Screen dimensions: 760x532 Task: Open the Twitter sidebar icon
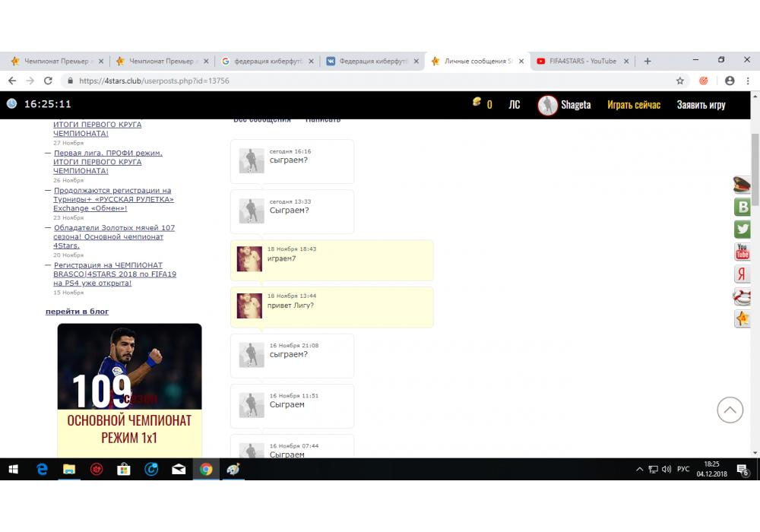(x=743, y=230)
